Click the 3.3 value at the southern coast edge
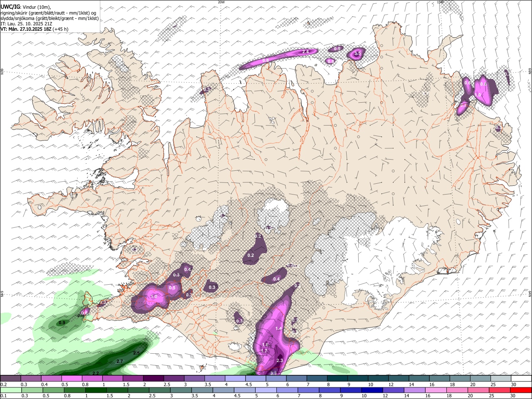 (x=273, y=373)
